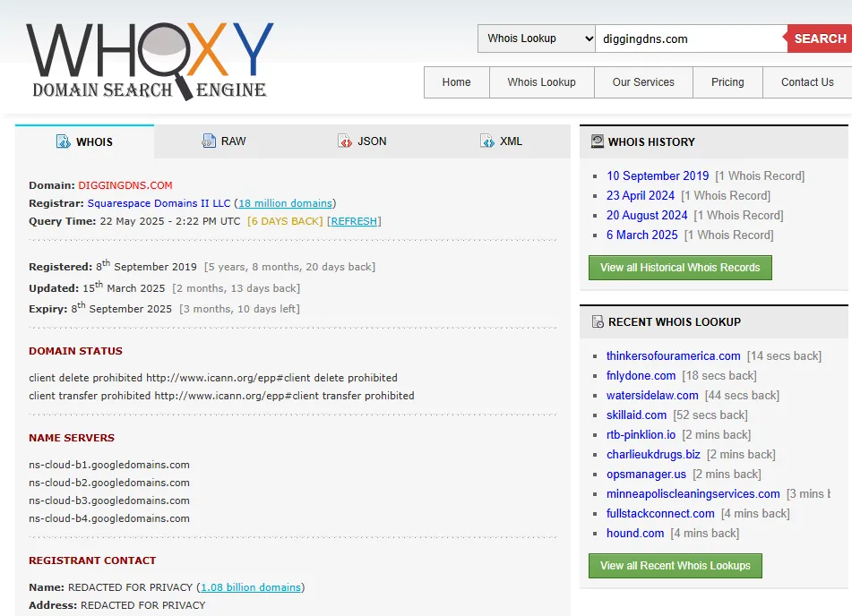The image size is (852, 616).
Task: Open opsmanager.us recent lookup
Action: click(x=646, y=475)
